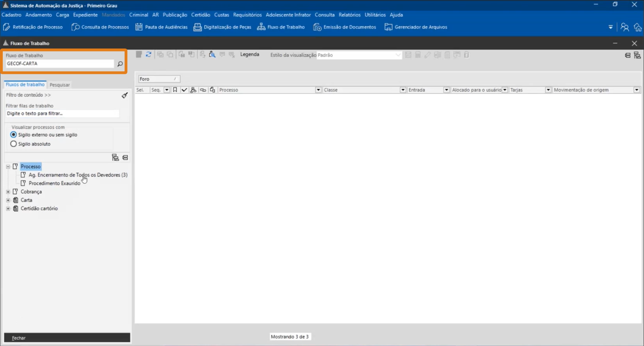Screen dimensions: 644x346
Task: Open the Estilo da visualização Padrão combo box
Action: 359,55
